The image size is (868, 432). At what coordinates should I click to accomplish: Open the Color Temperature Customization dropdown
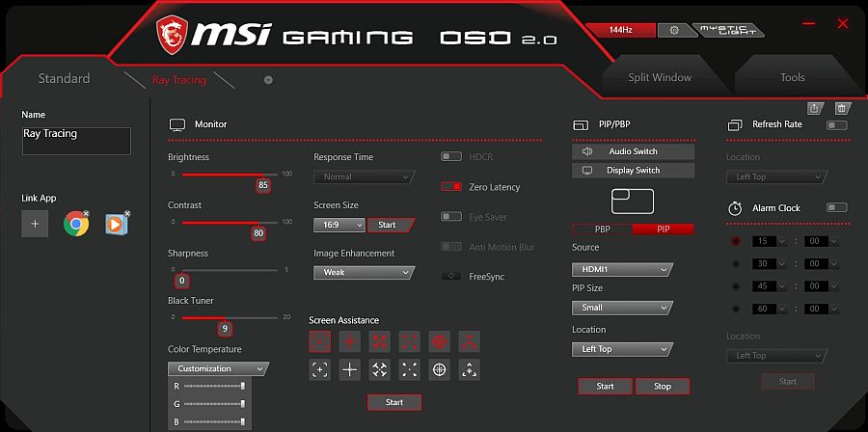click(x=218, y=368)
